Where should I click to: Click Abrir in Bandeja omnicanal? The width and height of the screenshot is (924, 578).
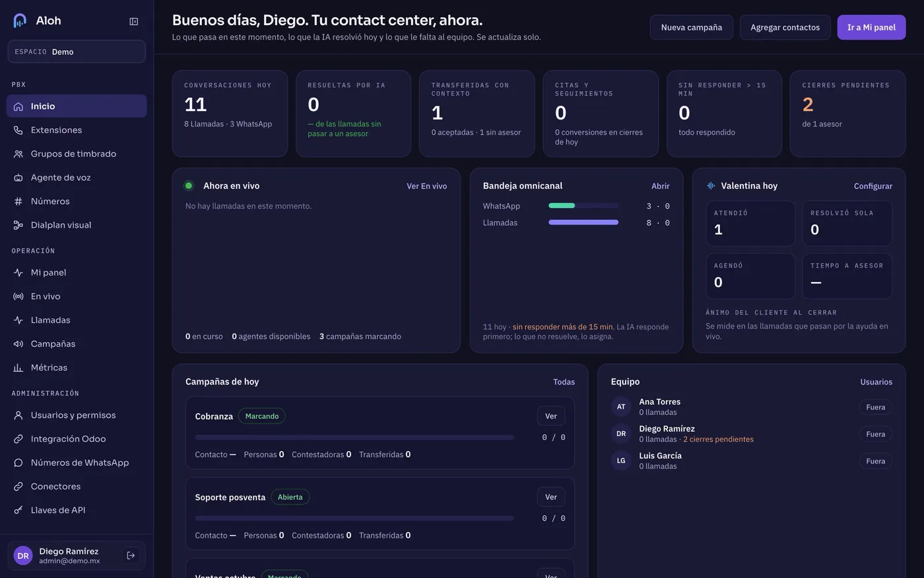(661, 186)
